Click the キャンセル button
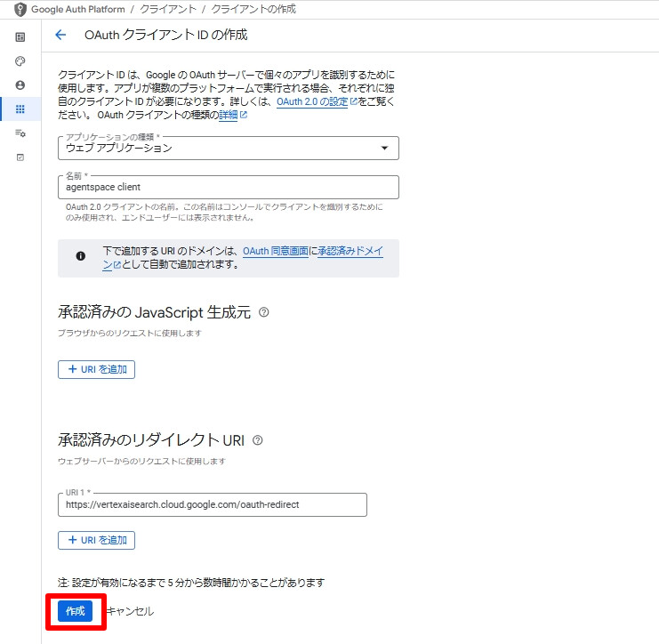 tap(130, 611)
